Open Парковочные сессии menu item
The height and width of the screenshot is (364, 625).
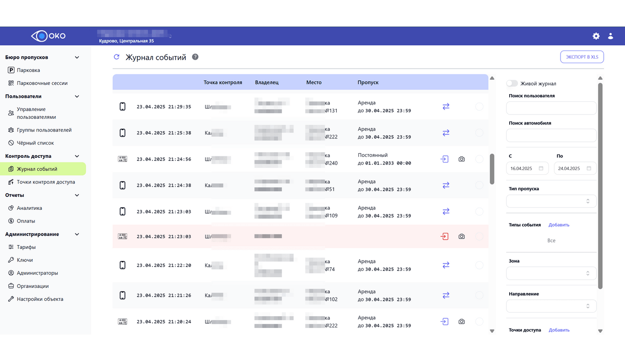click(43, 83)
